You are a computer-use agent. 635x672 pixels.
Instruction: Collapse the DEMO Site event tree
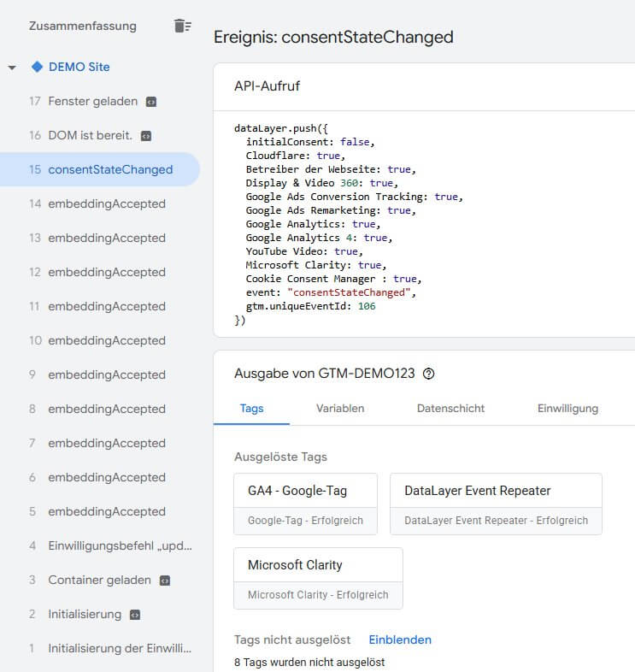[x=12, y=68]
